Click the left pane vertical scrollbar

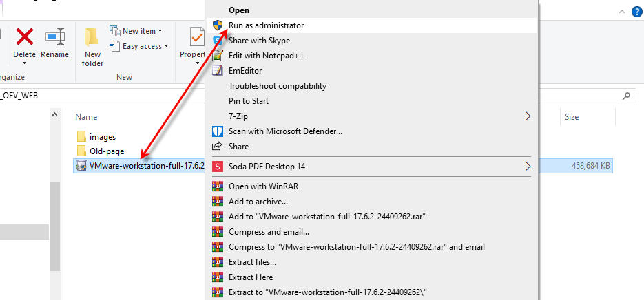coord(55,206)
